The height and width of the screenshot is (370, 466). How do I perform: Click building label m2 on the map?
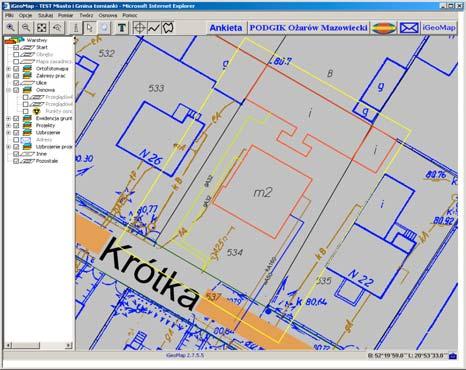point(263,192)
